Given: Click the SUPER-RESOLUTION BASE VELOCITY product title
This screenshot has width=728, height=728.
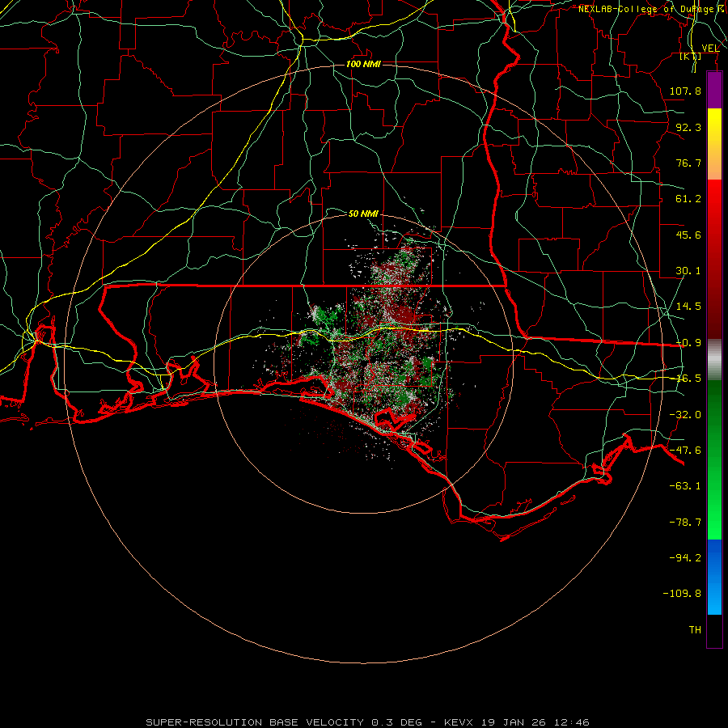Looking at the screenshot, I should [255, 722].
